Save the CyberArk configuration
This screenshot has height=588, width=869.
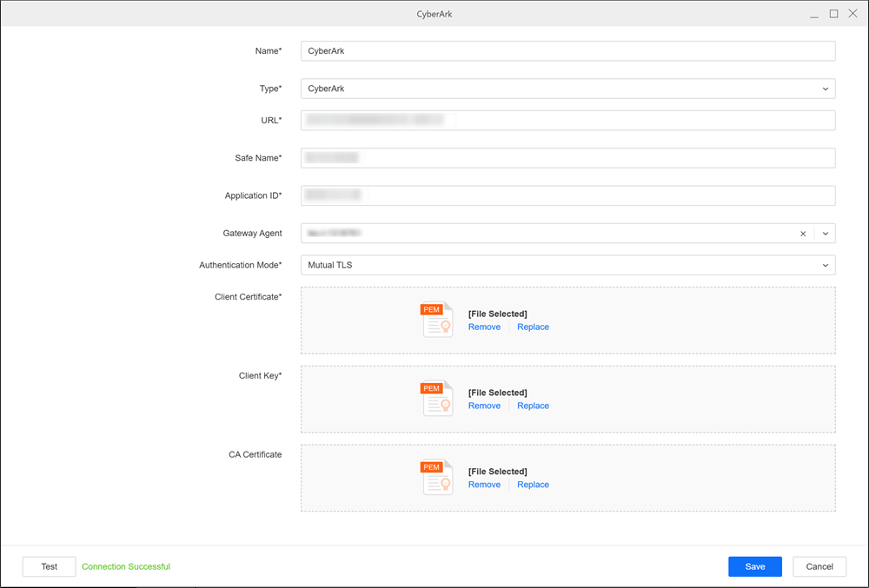tap(754, 566)
